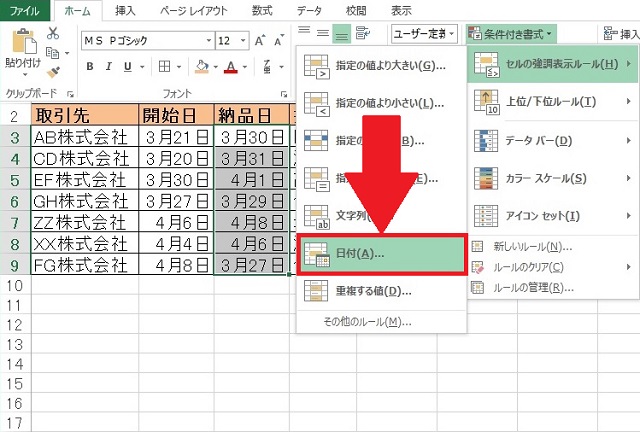This screenshot has width=640, height=432.
Task: Switch to the 表示 tab
Action: [x=401, y=11]
